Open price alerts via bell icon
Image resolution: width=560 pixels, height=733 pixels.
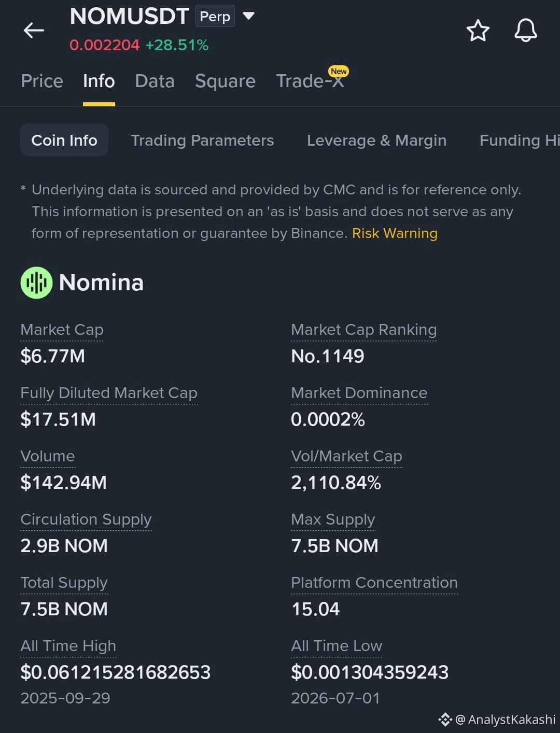525,30
